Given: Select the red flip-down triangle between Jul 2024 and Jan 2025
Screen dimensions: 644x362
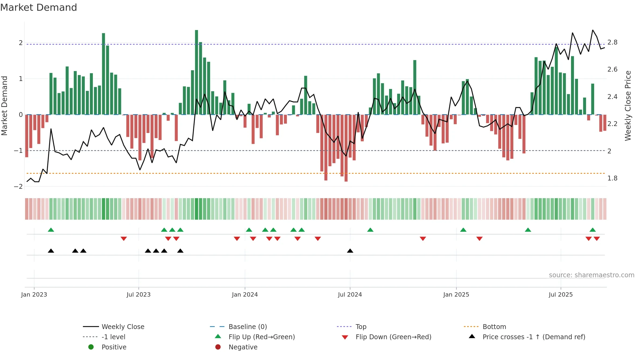Looking at the screenshot, I should click(423, 239).
